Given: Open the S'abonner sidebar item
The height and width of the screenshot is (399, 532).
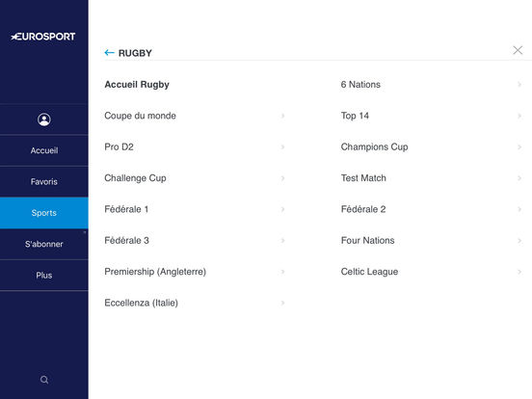Looking at the screenshot, I should pos(44,244).
